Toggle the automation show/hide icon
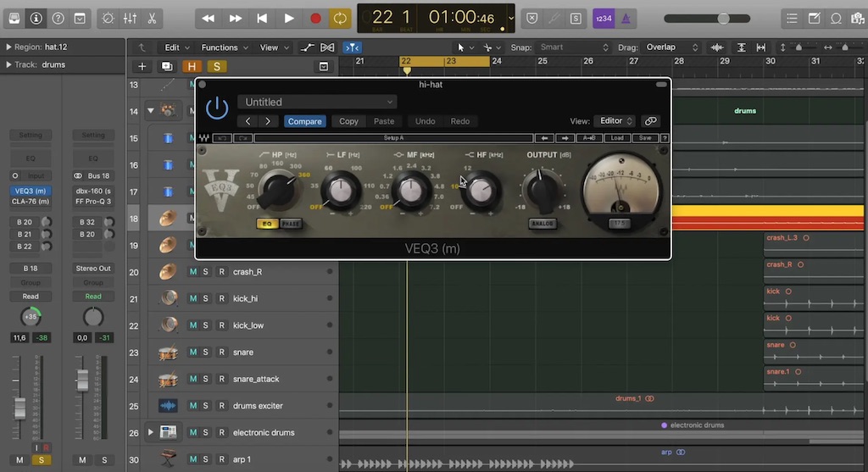Screen dimensions: 868x472 point(307,47)
